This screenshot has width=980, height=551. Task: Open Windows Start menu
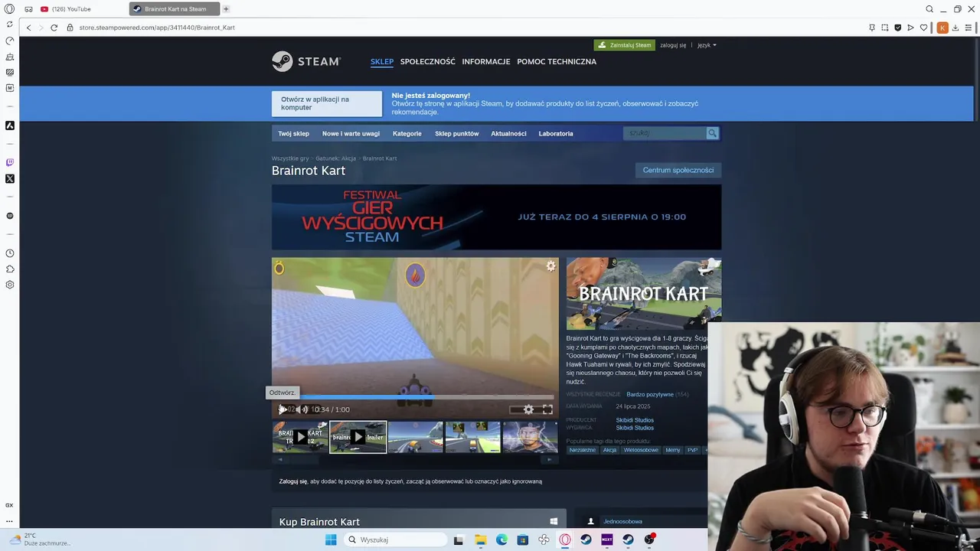coord(331,540)
